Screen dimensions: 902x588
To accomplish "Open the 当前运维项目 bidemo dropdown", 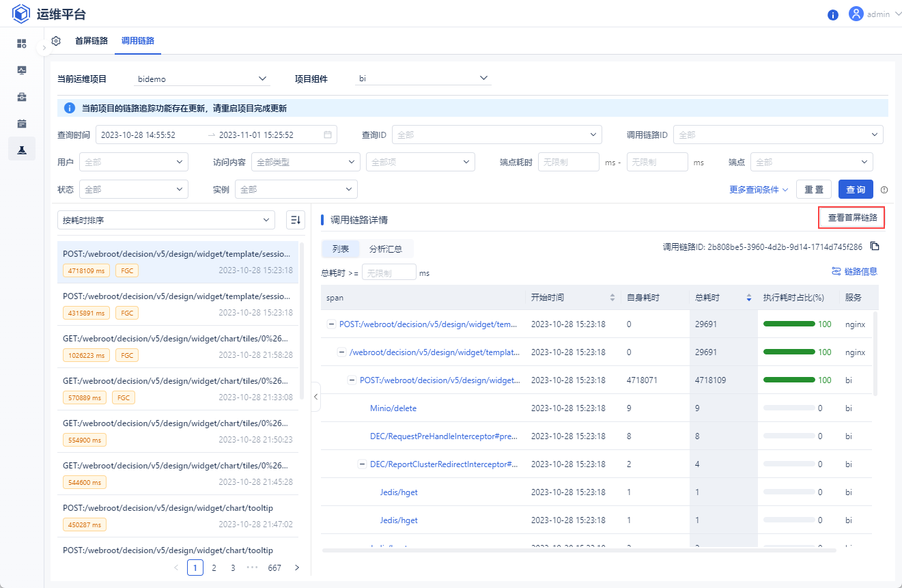I will point(202,79).
